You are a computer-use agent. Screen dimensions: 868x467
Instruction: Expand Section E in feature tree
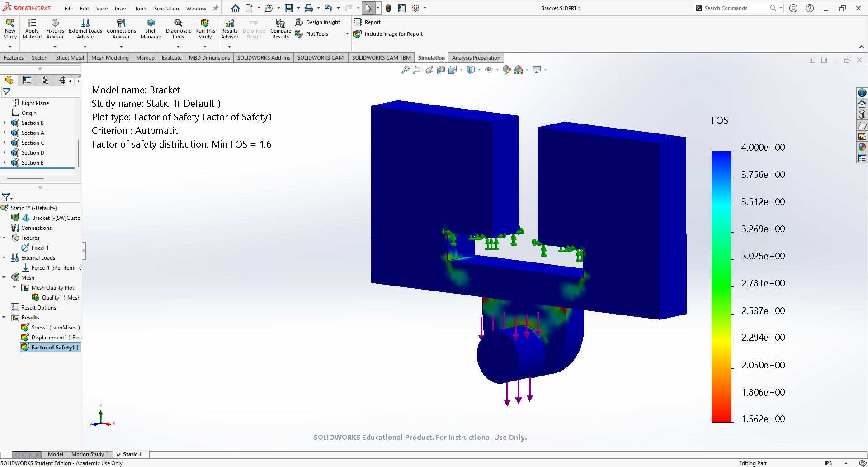click(x=5, y=162)
